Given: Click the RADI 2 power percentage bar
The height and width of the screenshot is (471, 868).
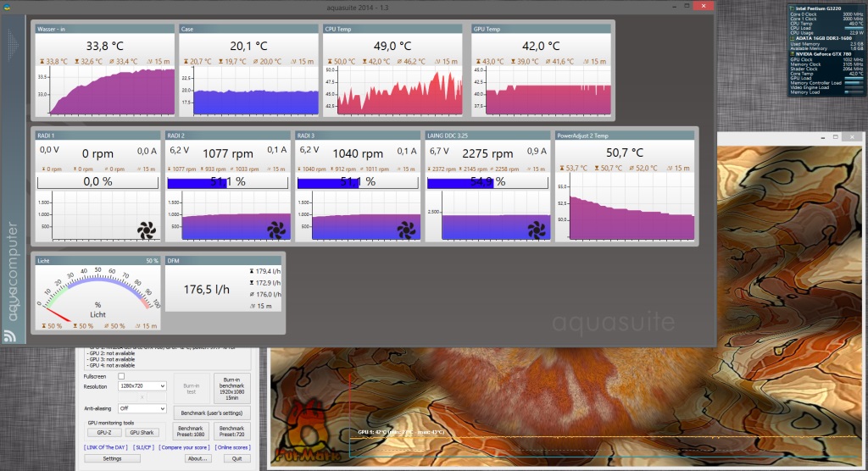Looking at the screenshot, I should pyautogui.click(x=225, y=181).
